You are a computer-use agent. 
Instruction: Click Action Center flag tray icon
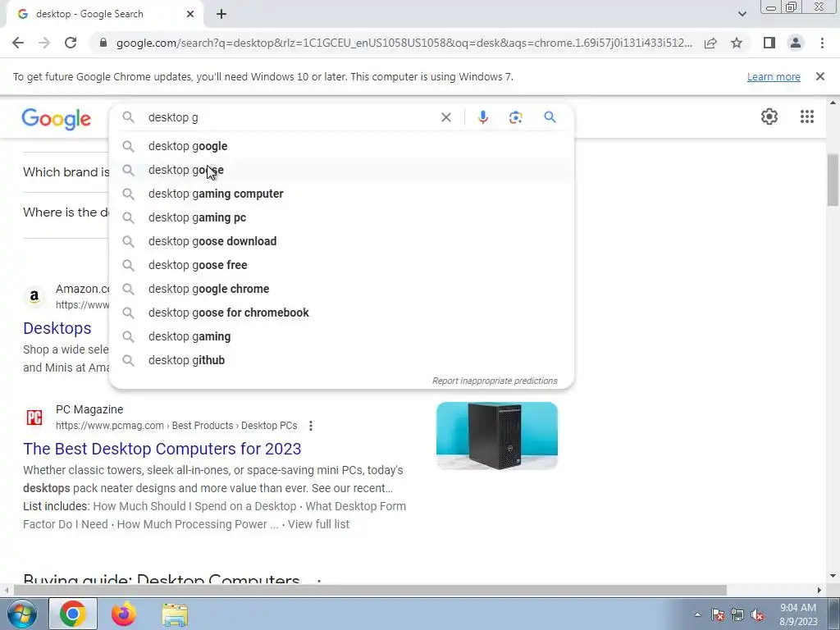[x=718, y=614]
